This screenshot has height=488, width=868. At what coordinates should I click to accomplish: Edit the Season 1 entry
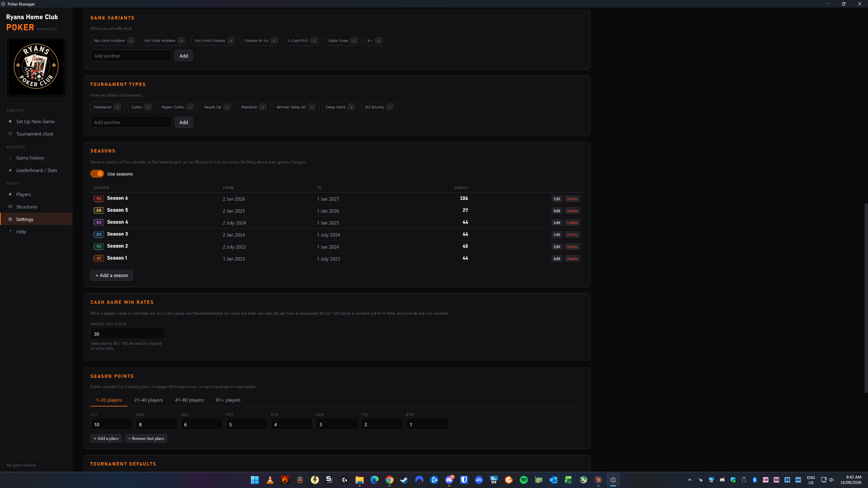tap(557, 258)
